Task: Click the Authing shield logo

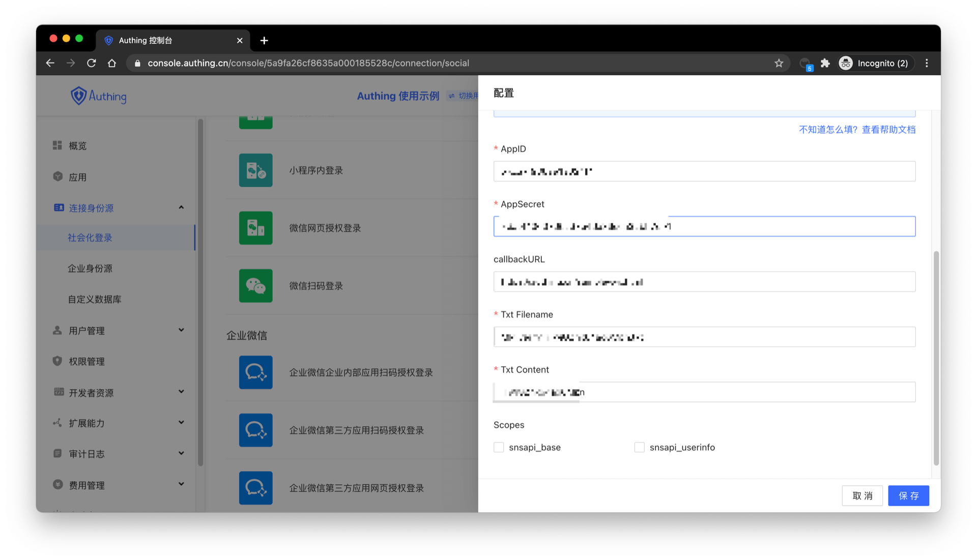Action: click(x=78, y=96)
